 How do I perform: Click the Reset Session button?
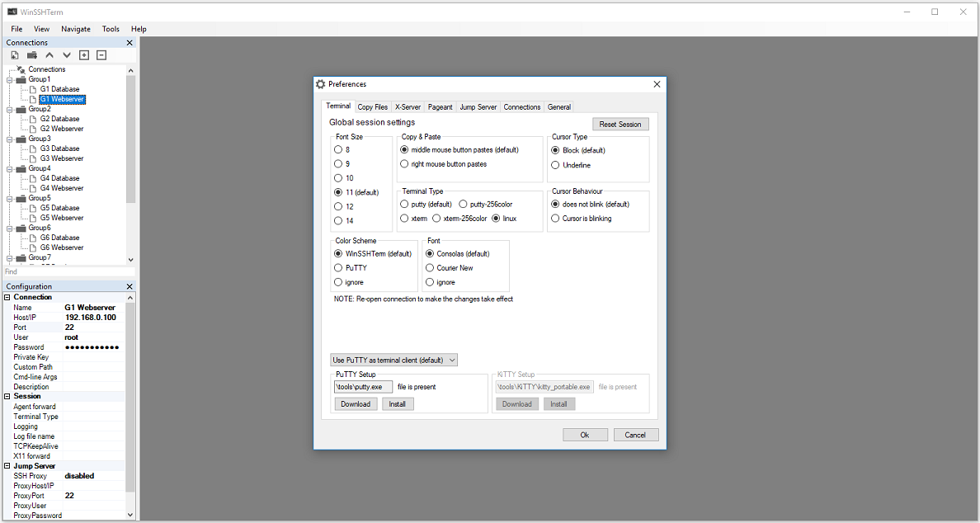pyautogui.click(x=620, y=125)
